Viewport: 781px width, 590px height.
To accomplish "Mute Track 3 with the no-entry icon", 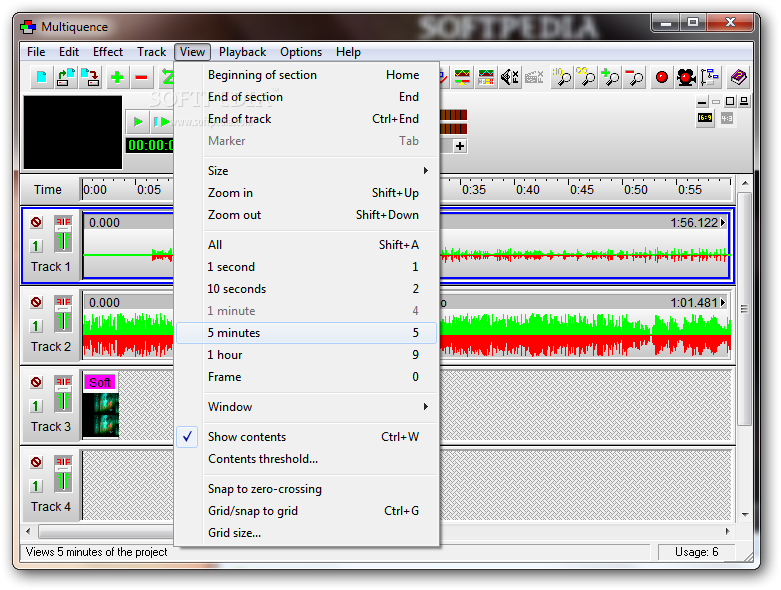I will [36, 382].
